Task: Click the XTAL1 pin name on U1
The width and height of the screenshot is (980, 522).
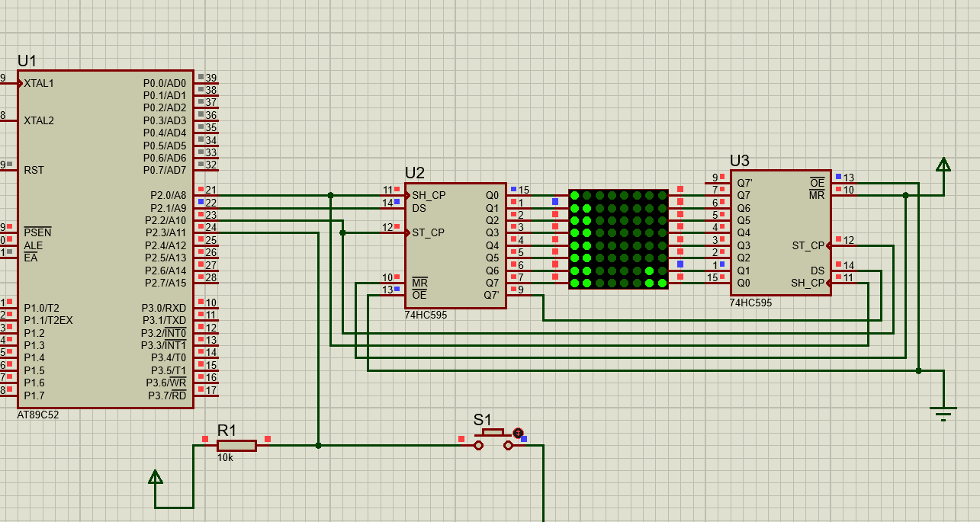Action: coord(39,83)
